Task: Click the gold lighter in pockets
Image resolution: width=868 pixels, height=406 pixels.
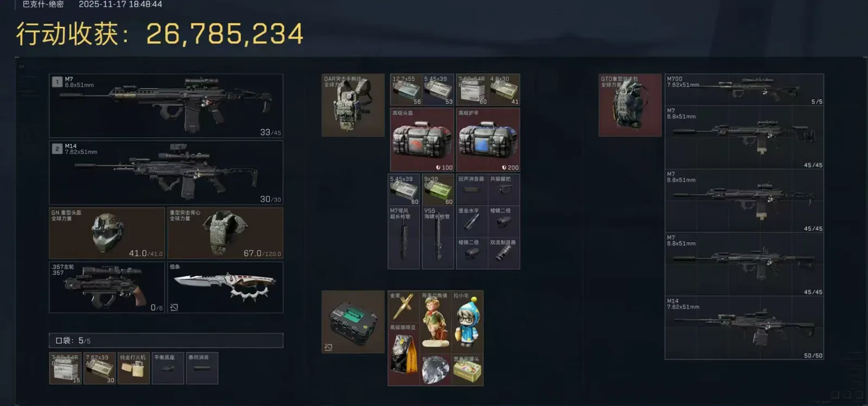Action: click(x=133, y=369)
